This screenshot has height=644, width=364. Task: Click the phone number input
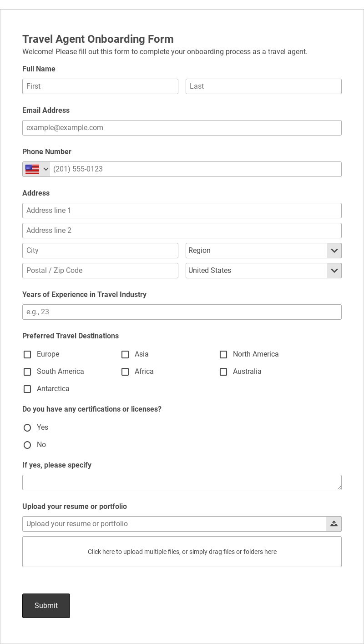point(196,169)
